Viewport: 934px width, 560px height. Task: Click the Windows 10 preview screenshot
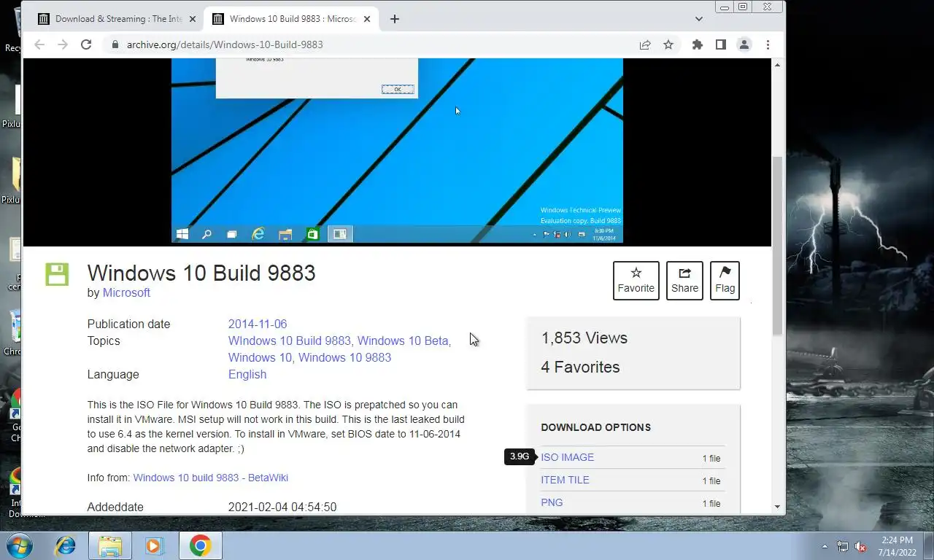(397, 150)
